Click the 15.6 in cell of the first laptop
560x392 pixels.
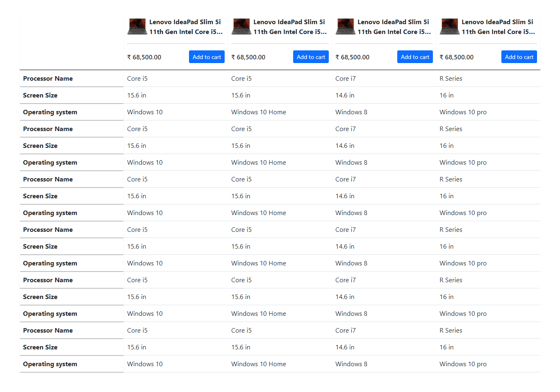coord(137,95)
